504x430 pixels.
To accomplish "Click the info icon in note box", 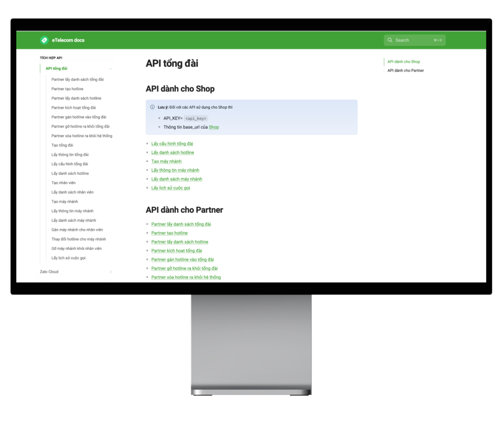I will (152, 107).
